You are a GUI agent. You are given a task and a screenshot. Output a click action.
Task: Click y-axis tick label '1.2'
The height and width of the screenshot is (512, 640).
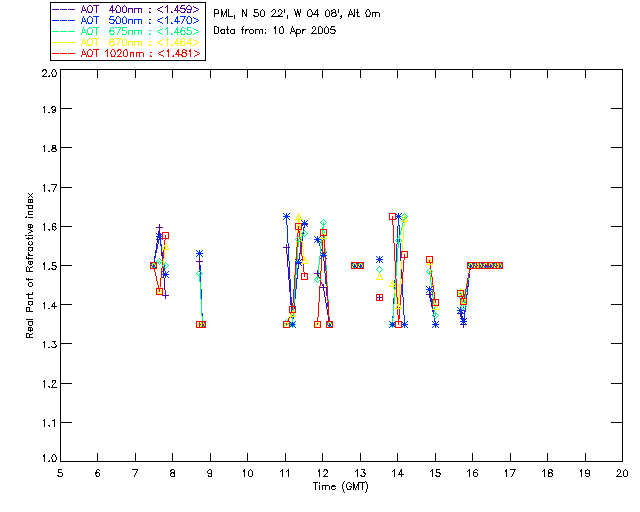click(x=49, y=384)
